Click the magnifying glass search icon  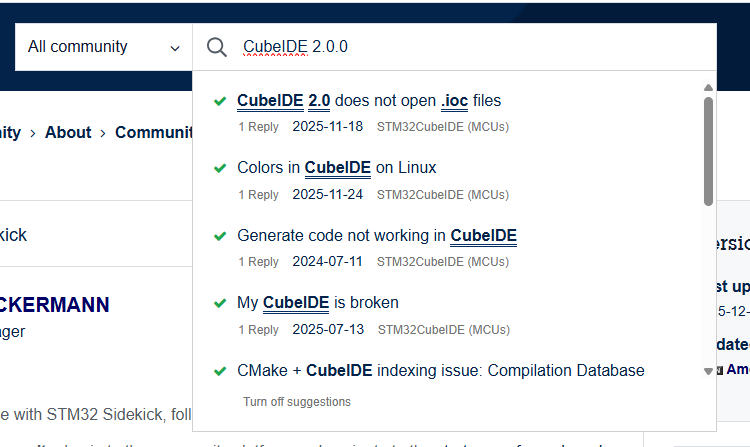coord(217,47)
